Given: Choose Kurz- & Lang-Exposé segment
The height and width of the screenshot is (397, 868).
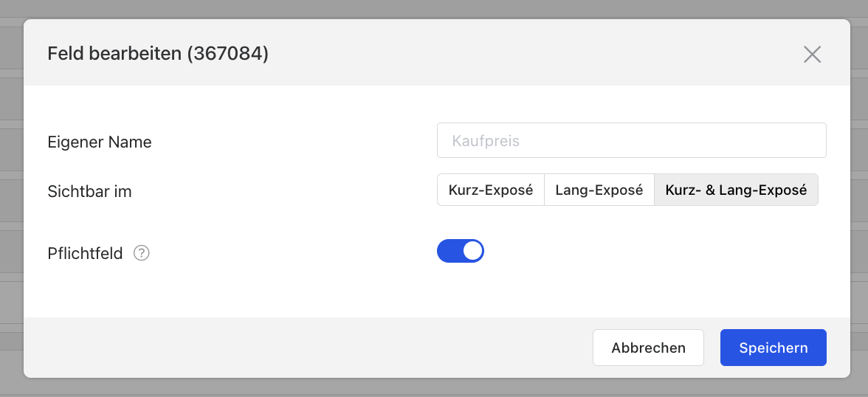Looking at the screenshot, I should pyautogui.click(x=737, y=190).
